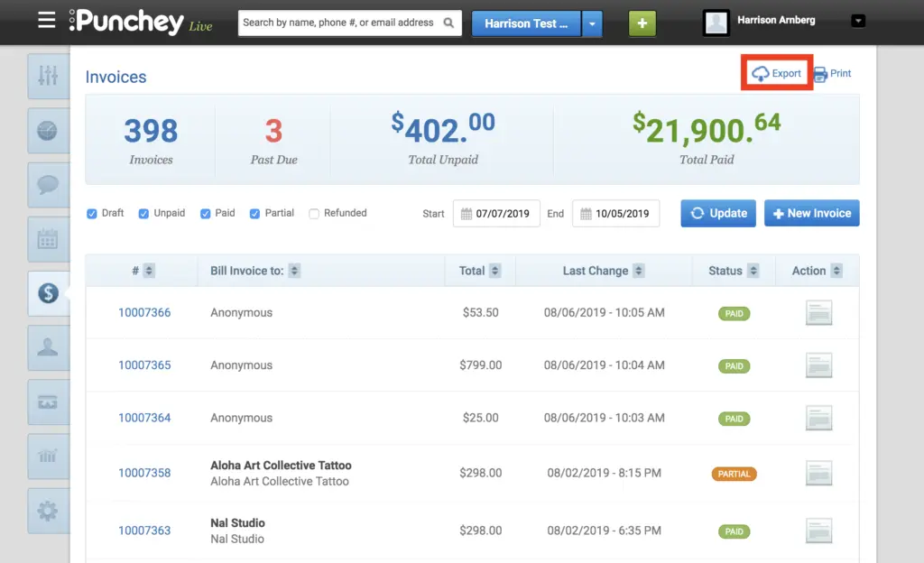View invoice 10007363 document icon
924x563 pixels.
click(x=818, y=531)
